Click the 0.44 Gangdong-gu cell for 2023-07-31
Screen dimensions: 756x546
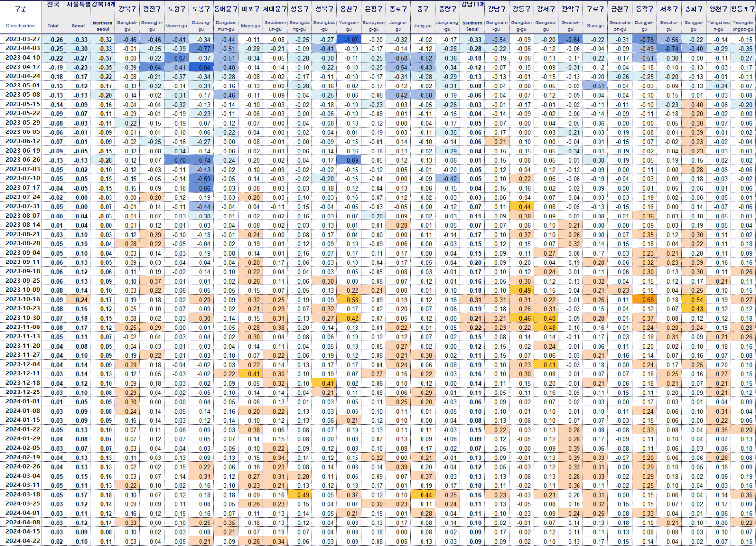pyautogui.click(x=521, y=207)
